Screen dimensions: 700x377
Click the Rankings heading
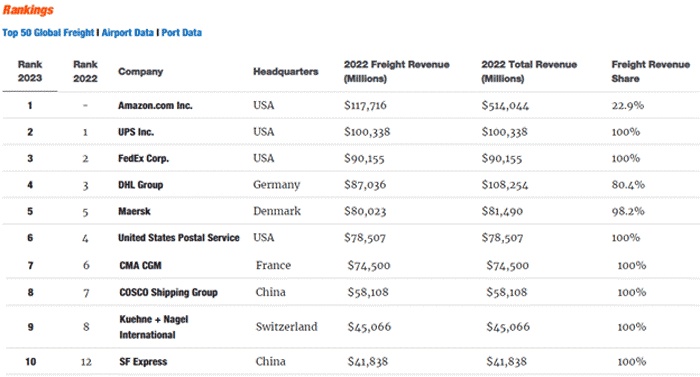pos(28,10)
